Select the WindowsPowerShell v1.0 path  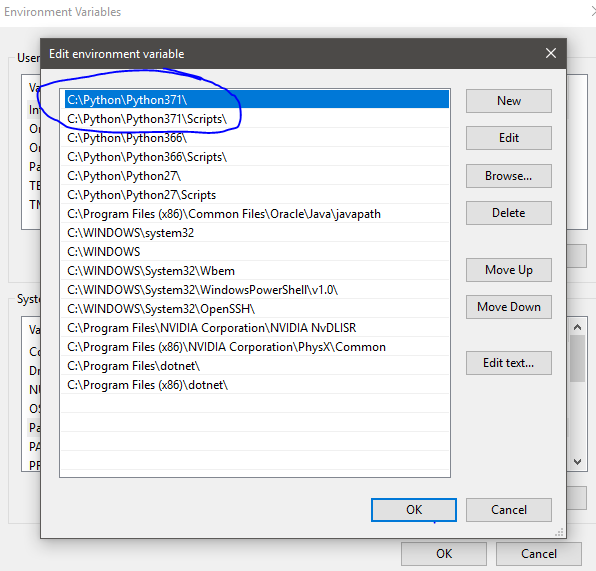tap(255, 290)
